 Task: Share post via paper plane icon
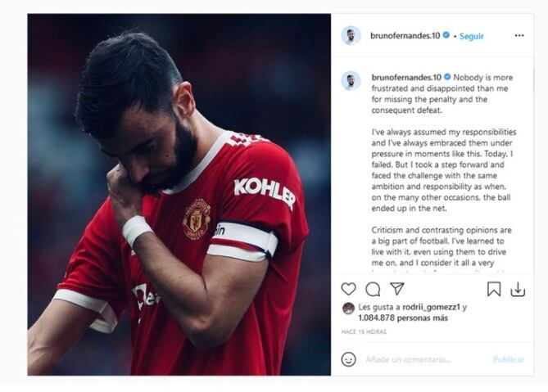[397, 289]
